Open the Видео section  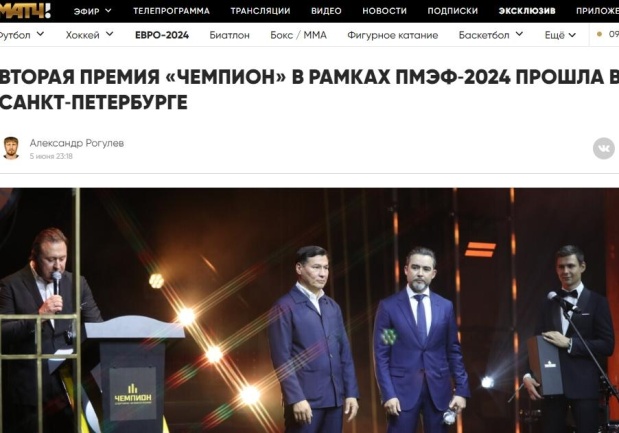(x=326, y=11)
